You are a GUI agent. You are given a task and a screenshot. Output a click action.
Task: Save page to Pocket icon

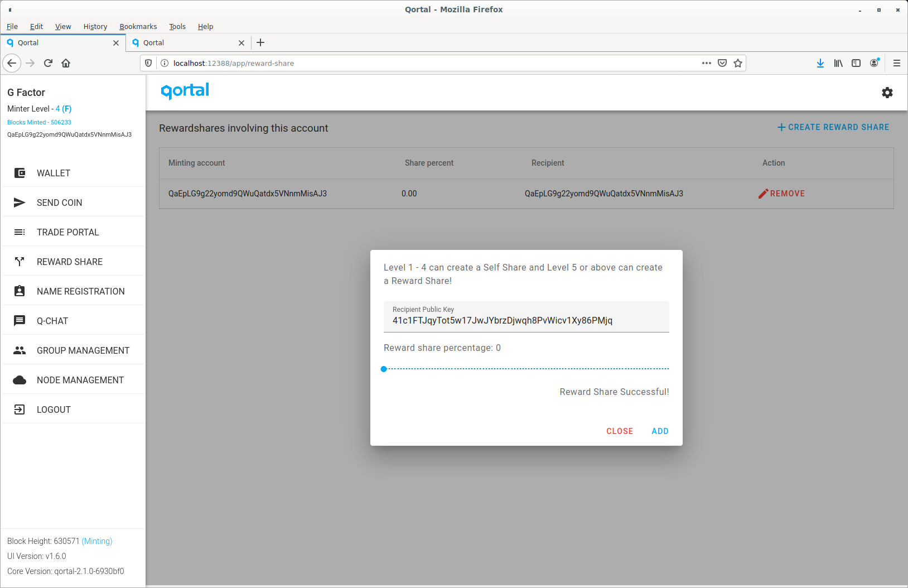pyautogui.click(x=722, y=63)
